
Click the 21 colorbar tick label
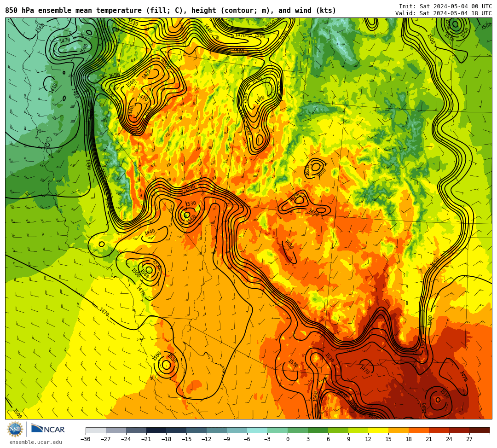(429, 439)
